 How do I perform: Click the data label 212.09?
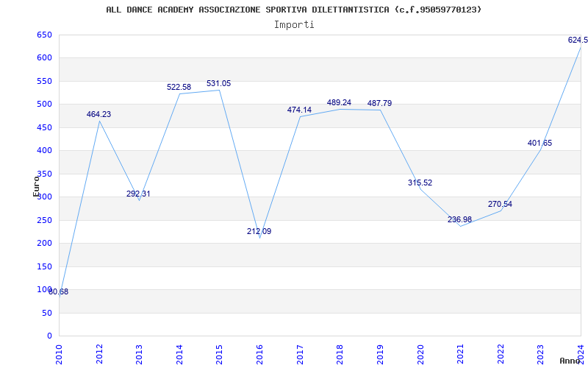pyautogui.click(x=259, y=232)
